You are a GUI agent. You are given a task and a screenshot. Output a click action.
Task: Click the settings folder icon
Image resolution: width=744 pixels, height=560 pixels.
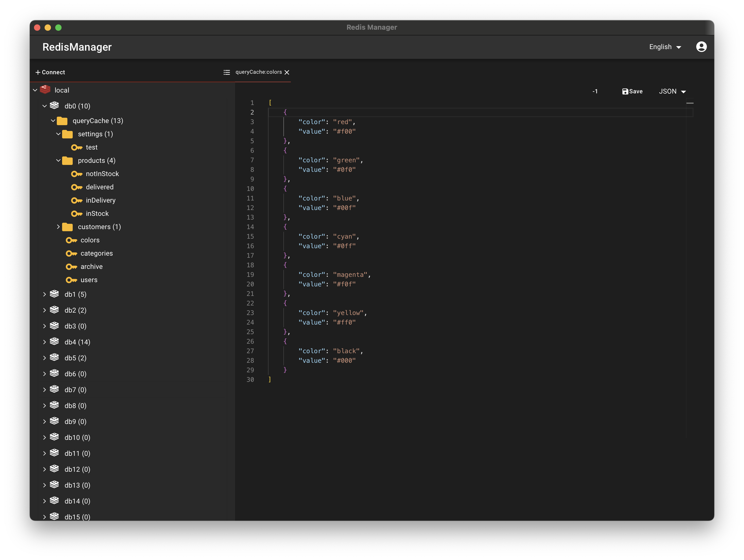[x=68, y=134]
